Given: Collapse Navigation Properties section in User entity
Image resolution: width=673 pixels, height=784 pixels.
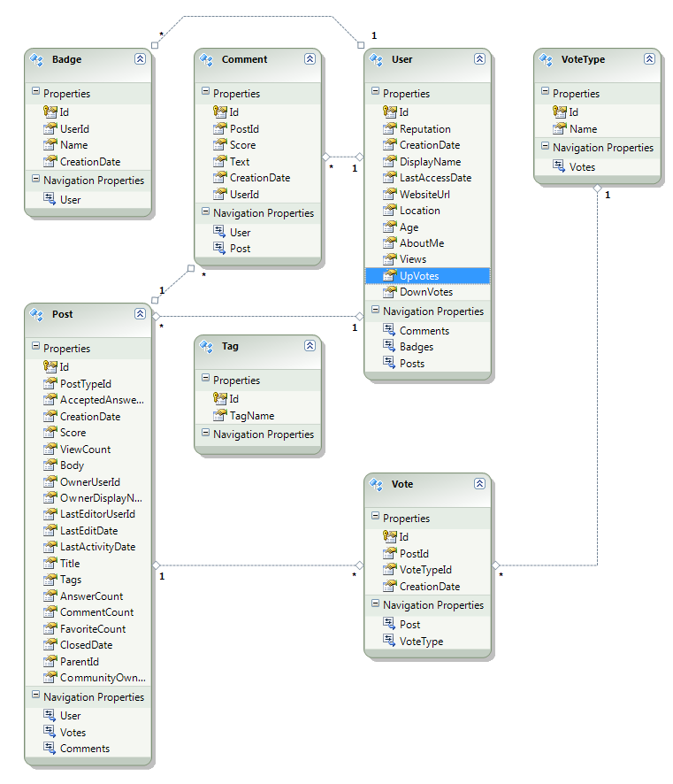Looking at the screenshot, I should coord(375,310).
